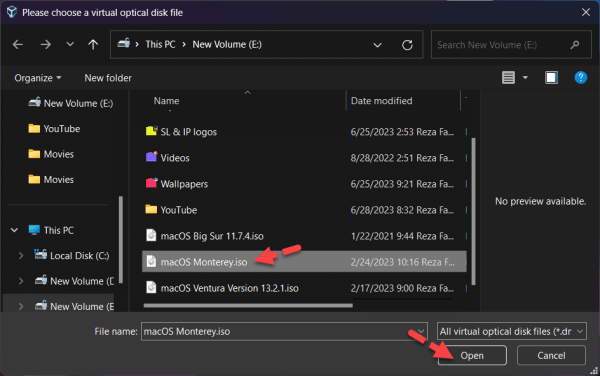This screenshot has height=376, width=600.
Task: Click New folder in the toolbar
Action: (x=108, y=78)
